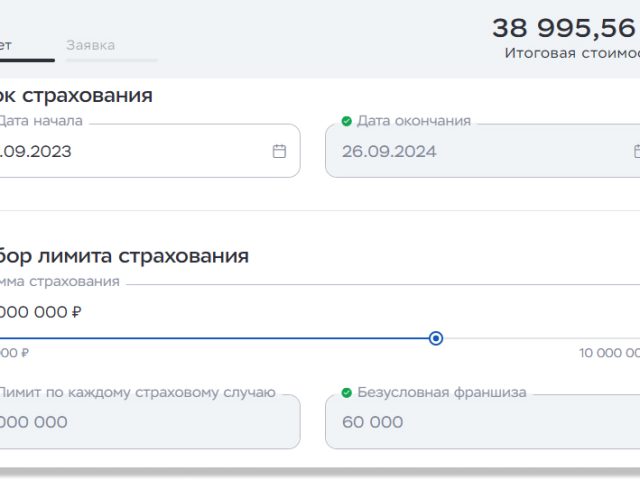Click slider track right of the handle
The width and height of the screenshot is (640, 480).
point(540,339)
